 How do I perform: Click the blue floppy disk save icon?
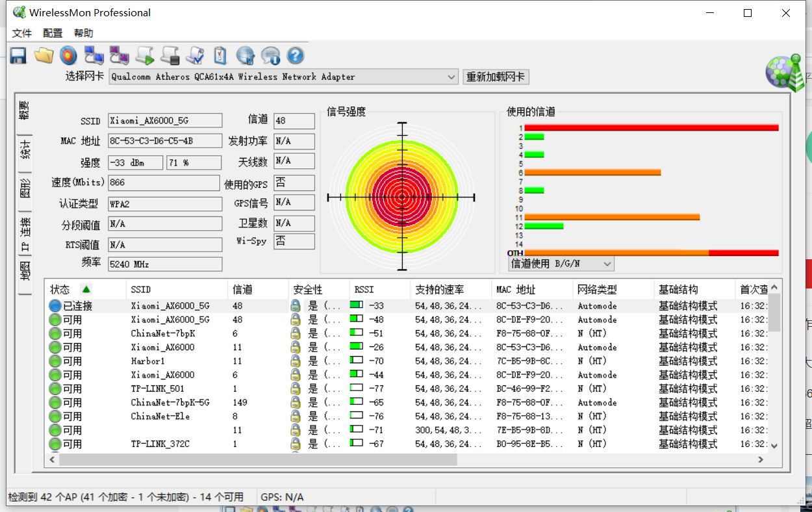pyautogui.click(x=18, y=56)
